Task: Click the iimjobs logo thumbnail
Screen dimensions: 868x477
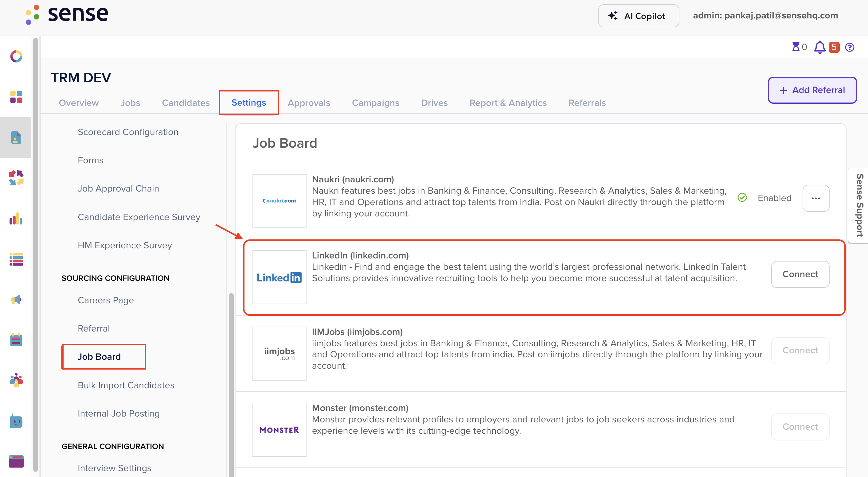Action: point(279,354)
